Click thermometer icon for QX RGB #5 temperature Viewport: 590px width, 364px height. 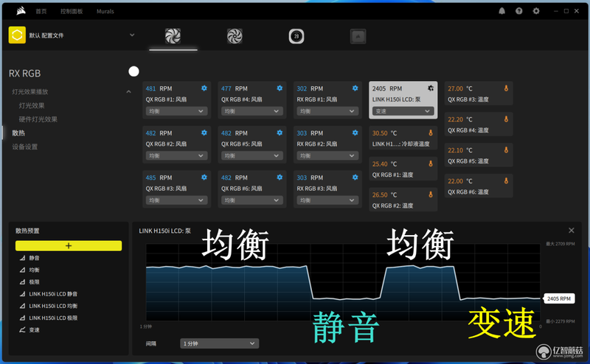[x=506, y=150]
